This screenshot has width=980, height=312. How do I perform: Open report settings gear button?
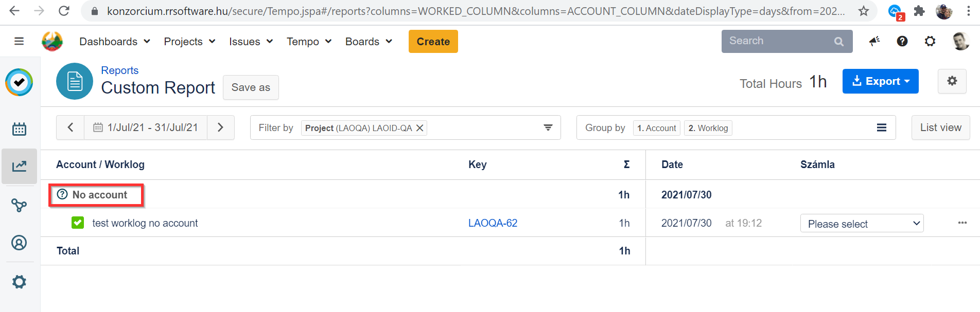[952, 81]
